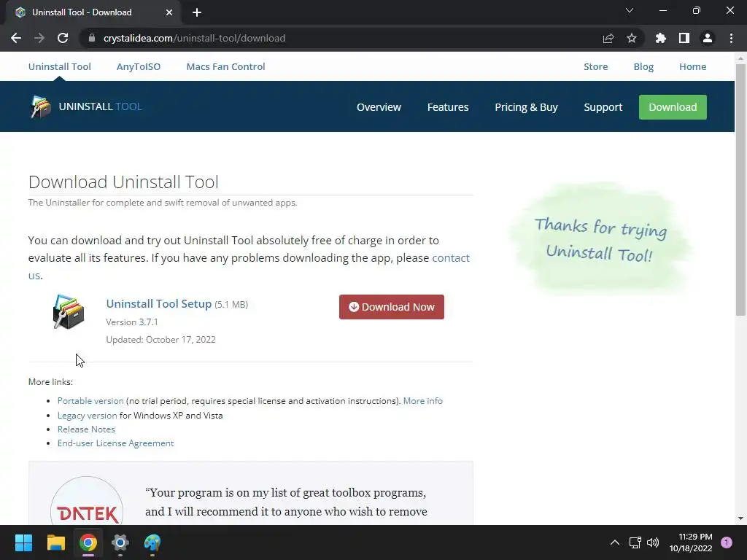This screenshot has height=560, width=747.
Task: Share this page via share icon
Action: [608, 38]
